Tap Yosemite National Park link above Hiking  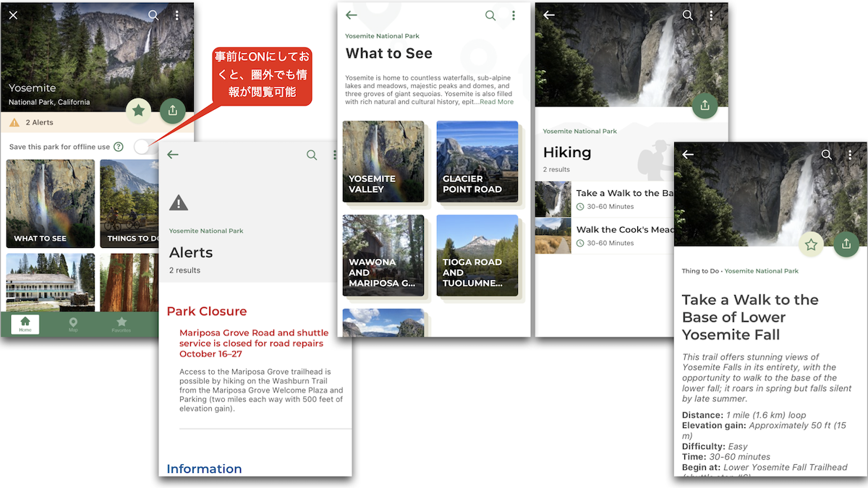coord(580,132)
